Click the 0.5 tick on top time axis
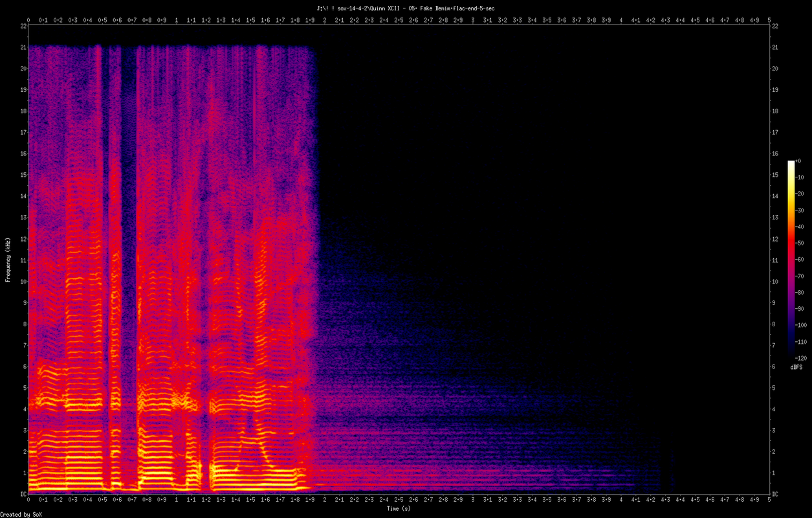The height and width of the screenshot is (518, 812). 102,20
